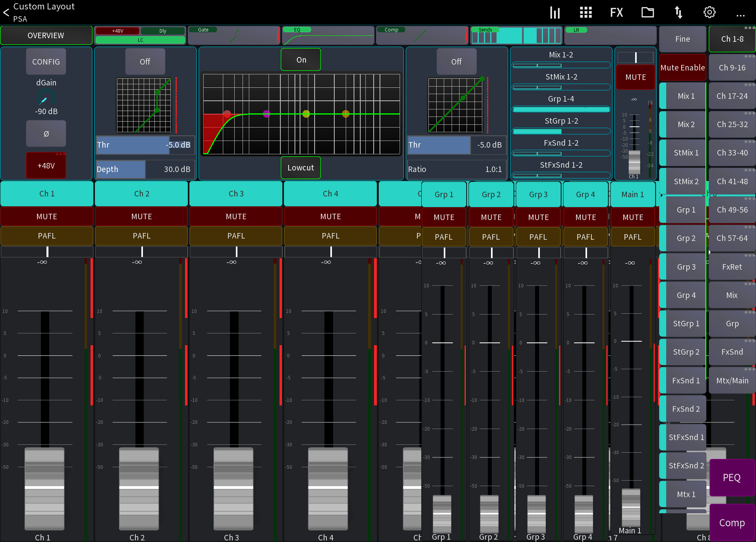Open the setup settings gear

[710, 12]
